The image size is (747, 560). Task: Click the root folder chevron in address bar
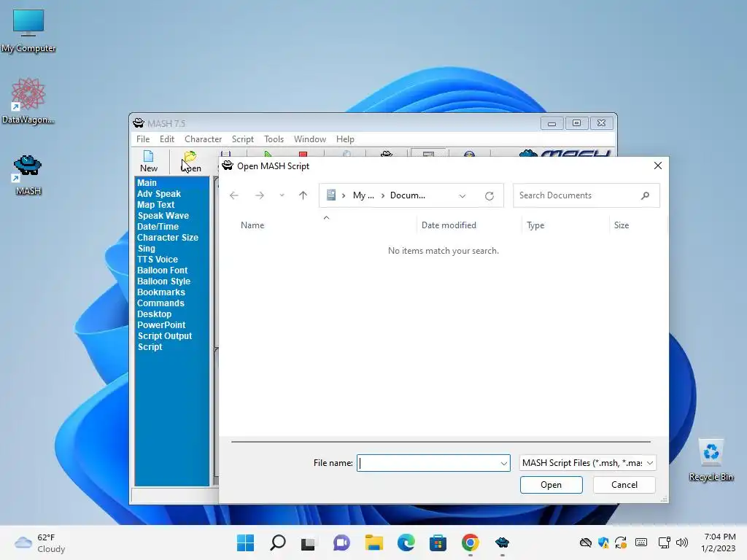344,195
